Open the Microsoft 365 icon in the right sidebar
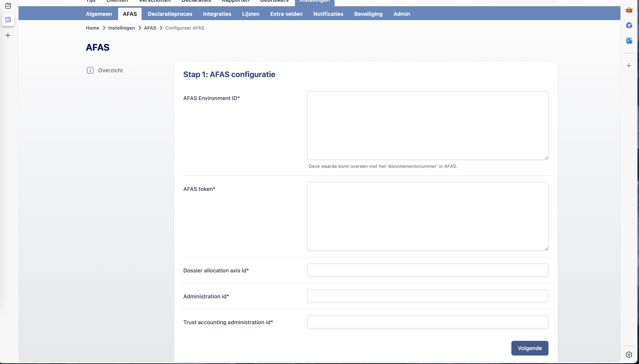Image resolution: width=639 pixels, height=364 pixels. 629,25
